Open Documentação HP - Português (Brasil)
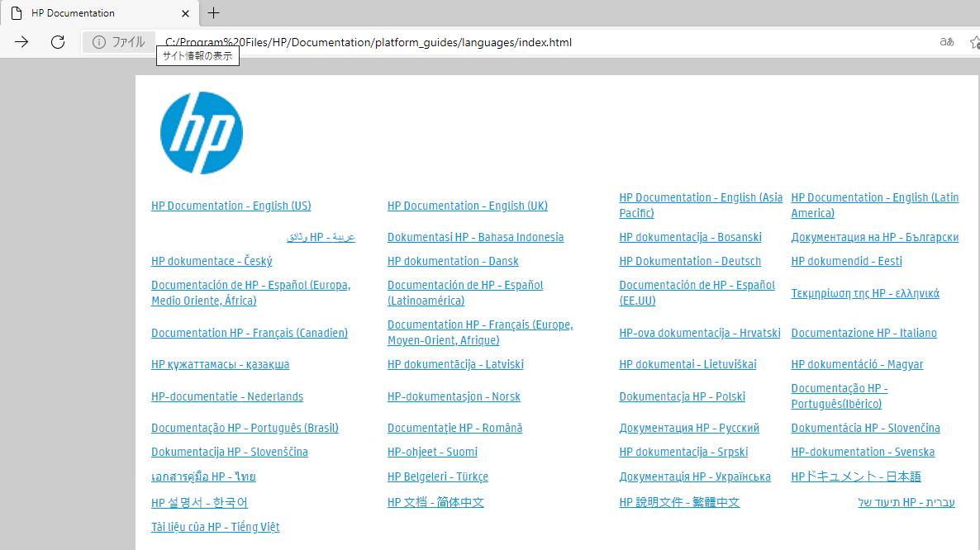This screenshot has width=980, height=550. [245, 429]
